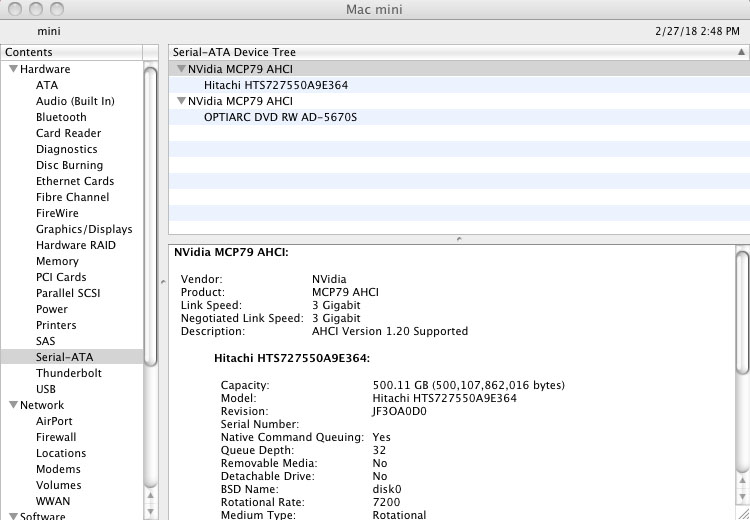Click the sidebar collapse handle
This screenshot has height=520, width=750.
(x=163, y=282)
